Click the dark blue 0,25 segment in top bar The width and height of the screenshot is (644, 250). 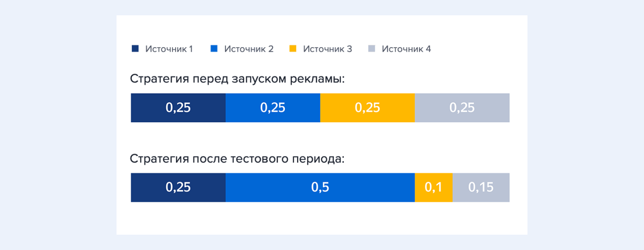click(x=178, y=108)
